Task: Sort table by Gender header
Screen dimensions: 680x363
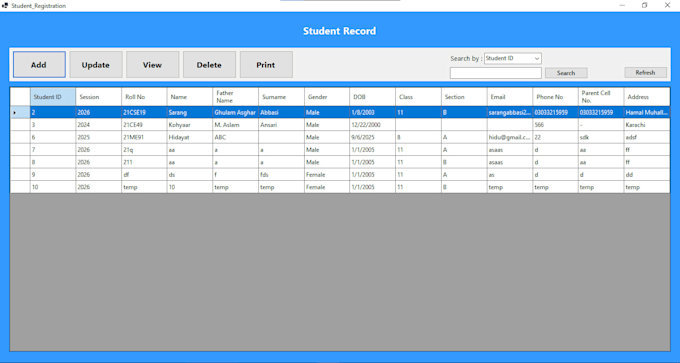Action: 327,97
